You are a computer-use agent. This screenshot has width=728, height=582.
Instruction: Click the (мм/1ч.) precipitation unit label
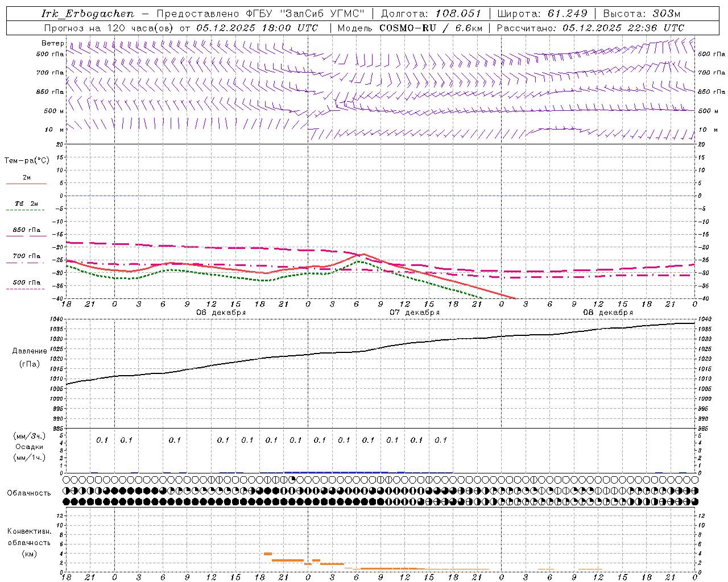coord(30,458)
